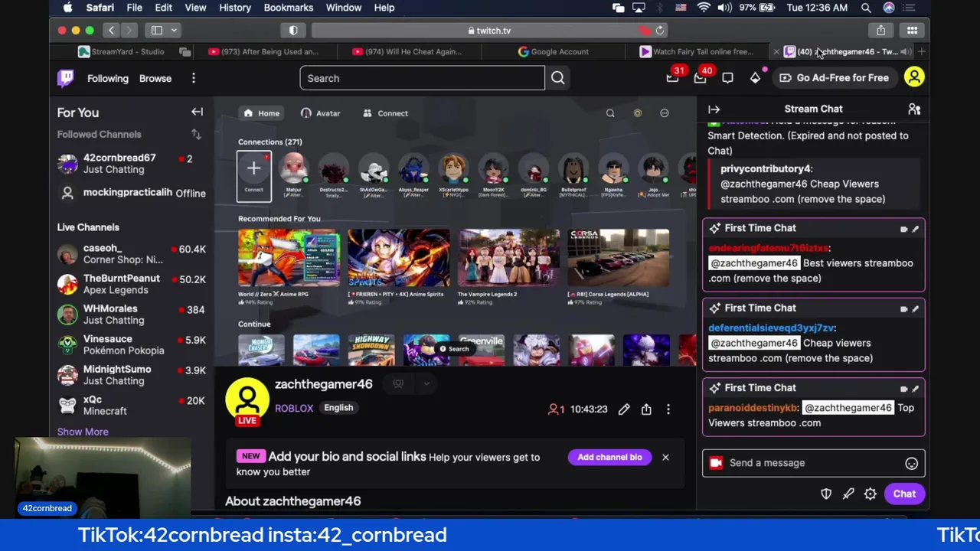This screenshot has width=980, height=551.
Task: Sort followed channels arrow icon
Action: [x=196, y=135]
